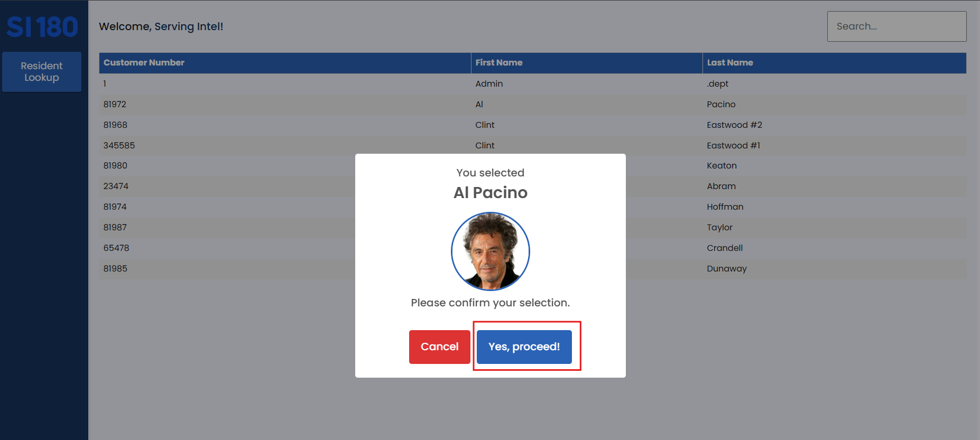Select customer number 81972 row

point(115,105)
